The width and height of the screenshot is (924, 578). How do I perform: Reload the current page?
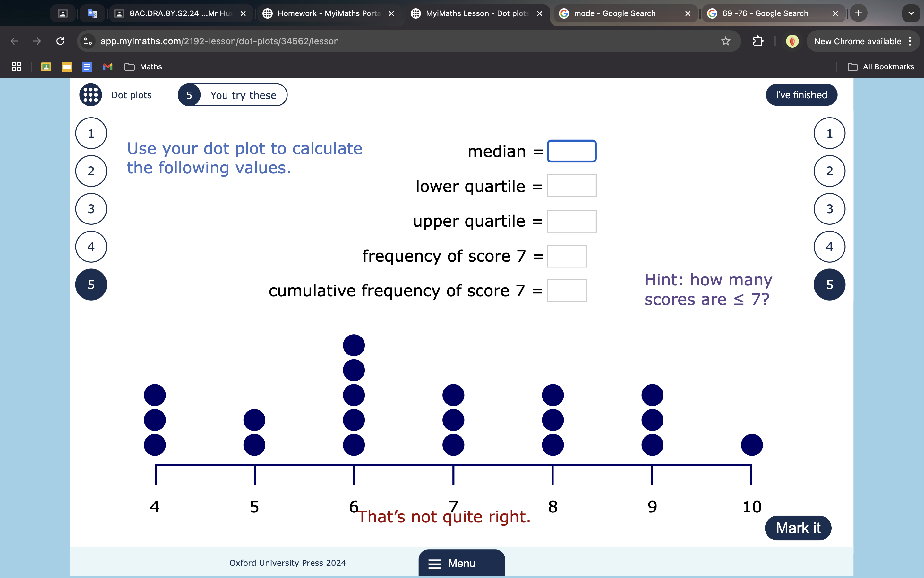[60, 41]
